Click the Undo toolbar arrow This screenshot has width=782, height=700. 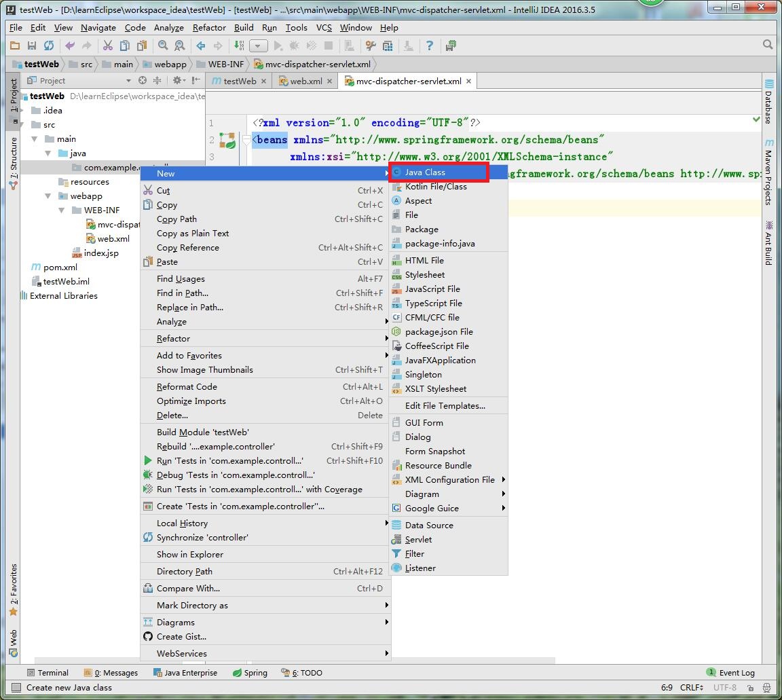click(x=70, y=46)
